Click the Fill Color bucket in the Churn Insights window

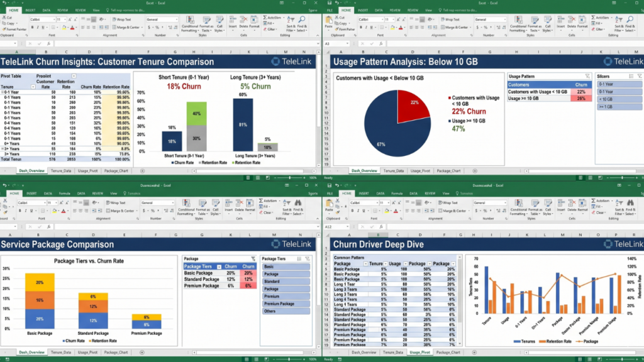click(64, 28)
